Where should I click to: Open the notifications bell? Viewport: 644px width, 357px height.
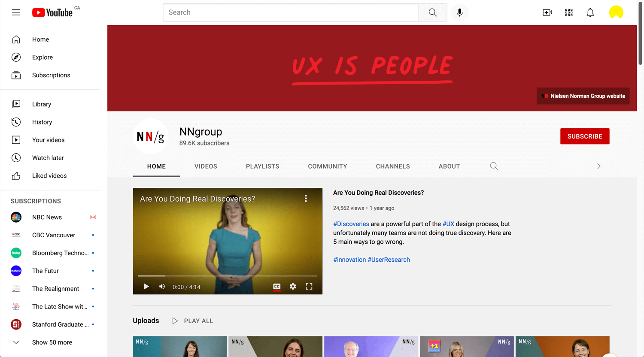click(590, 12)
